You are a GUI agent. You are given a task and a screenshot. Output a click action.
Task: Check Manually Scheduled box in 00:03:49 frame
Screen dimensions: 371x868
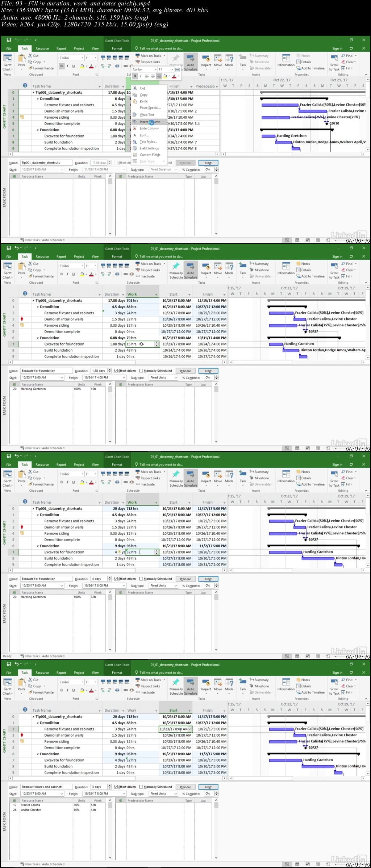[x=141, y=787]
